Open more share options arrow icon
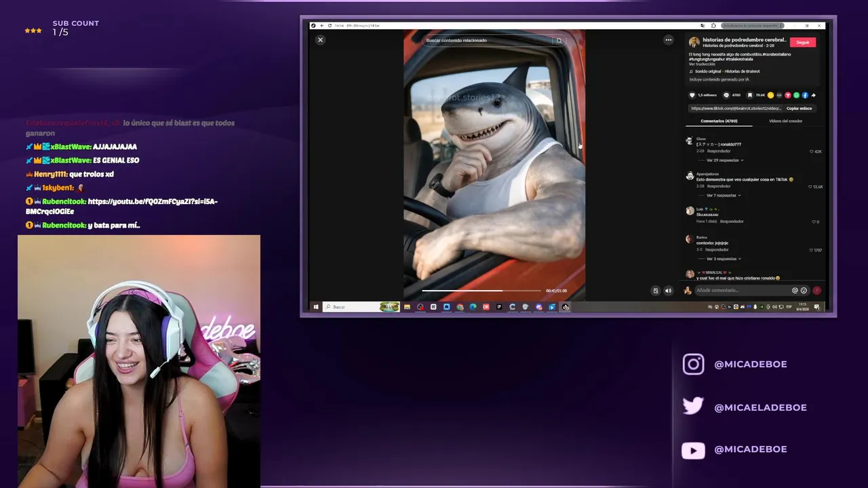This screenshot has width=868, height=488. [813, 95]
